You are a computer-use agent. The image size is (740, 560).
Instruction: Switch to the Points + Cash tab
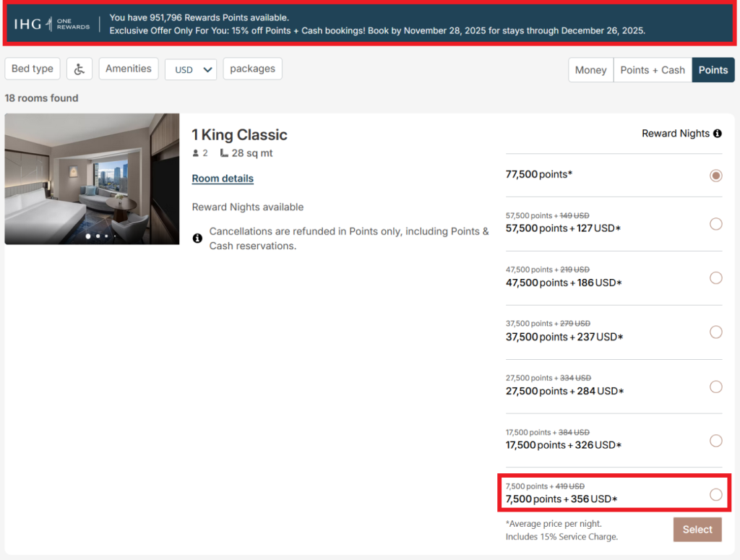tap(653, 70)
